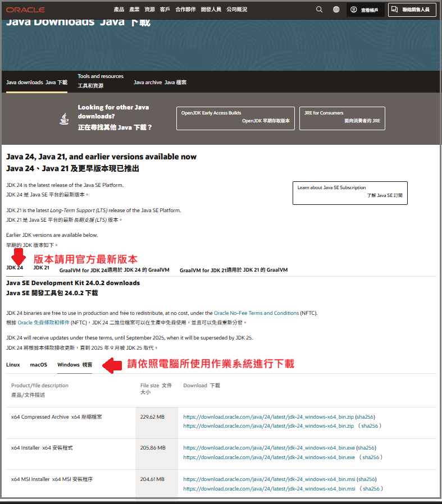The width and height of the screenshot is (442, 504).
Task: Click the Product/file description column header
Action: coord(39,390)
